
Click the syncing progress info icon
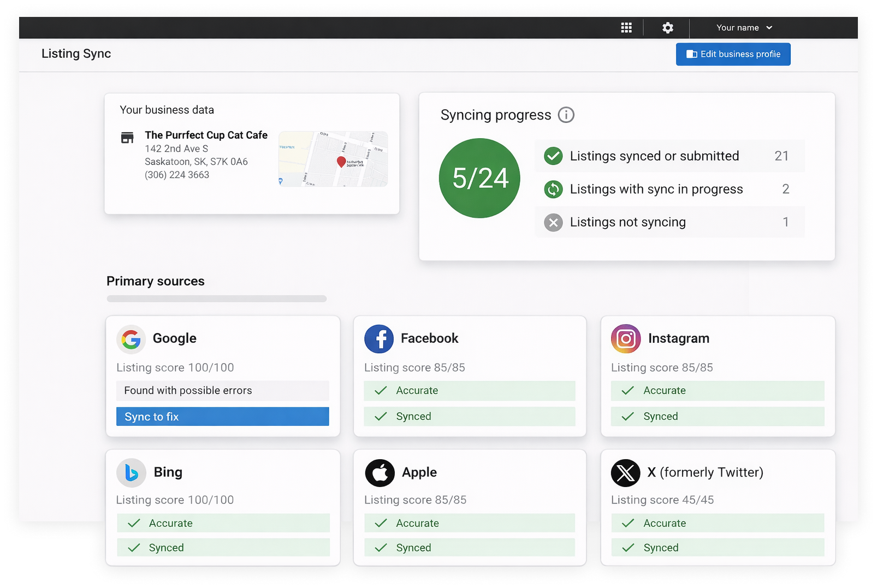tap(567, 115)
